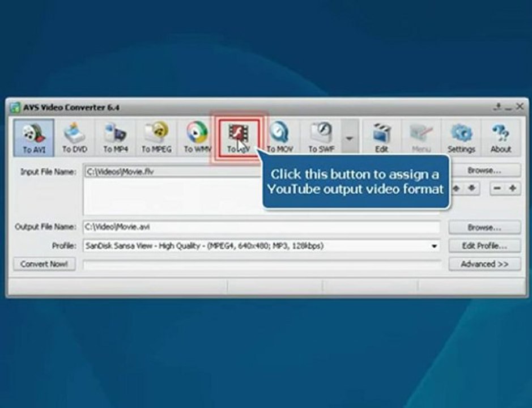Close the AVS Video Converter window
This screenshot has height=408, width=532.
[x=520, y=107]
